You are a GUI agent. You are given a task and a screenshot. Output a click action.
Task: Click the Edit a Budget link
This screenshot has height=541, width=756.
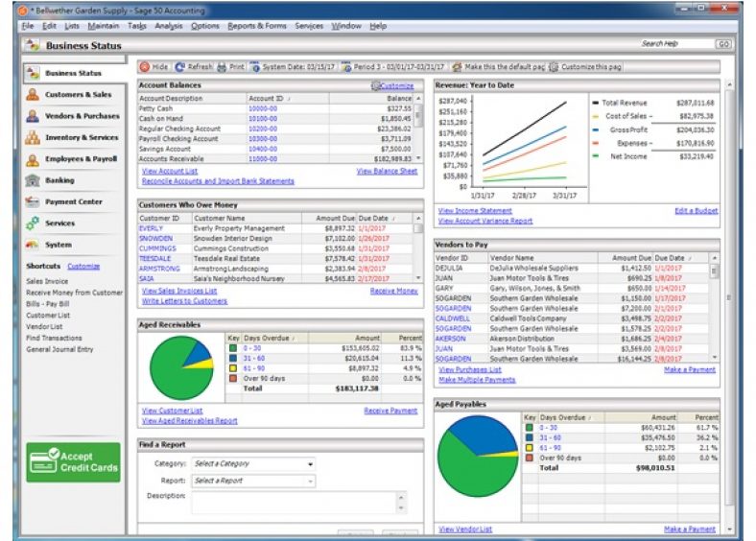696,210
